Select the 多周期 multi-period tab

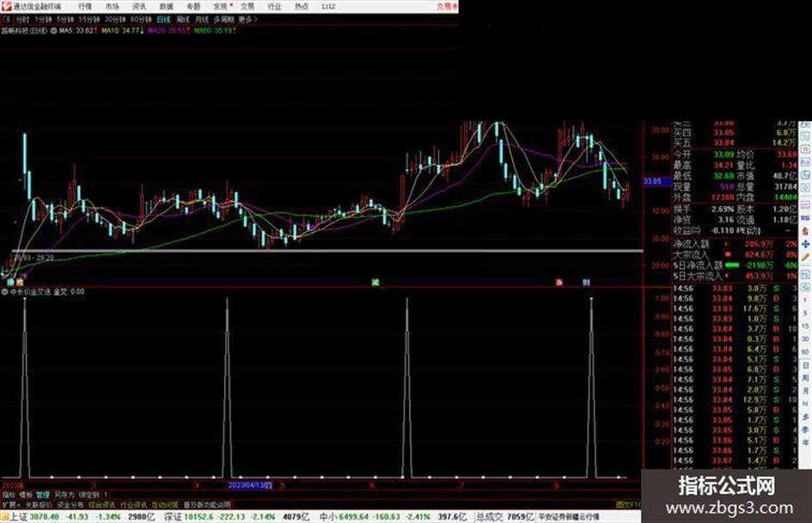click(223, 19)
